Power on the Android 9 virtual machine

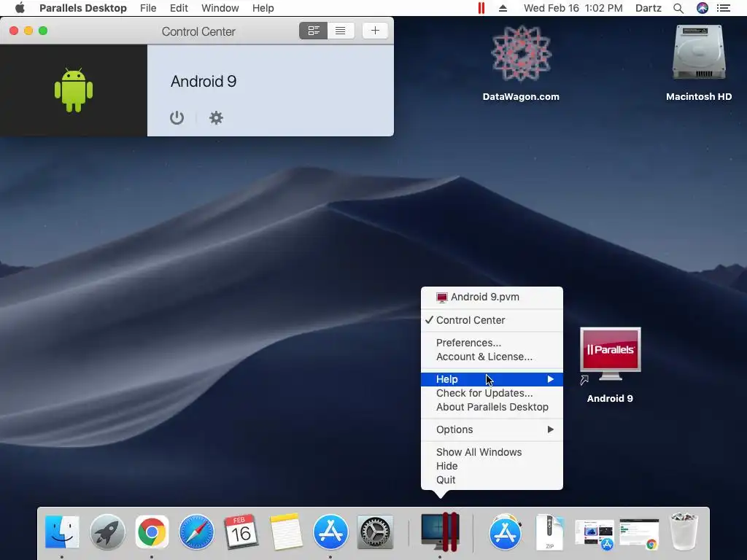pyautogui.click(x=177, y=117)
